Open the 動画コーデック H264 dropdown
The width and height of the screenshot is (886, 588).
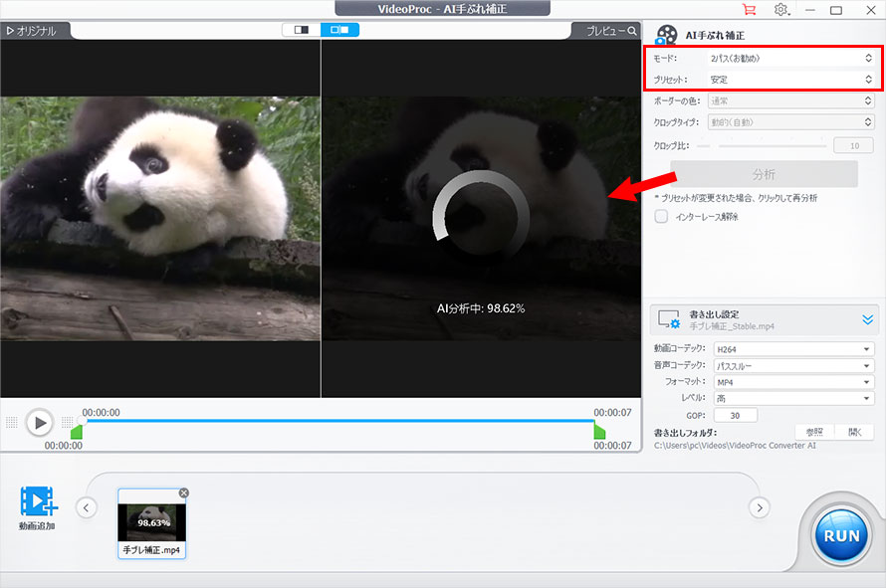[x=793, y=349]
